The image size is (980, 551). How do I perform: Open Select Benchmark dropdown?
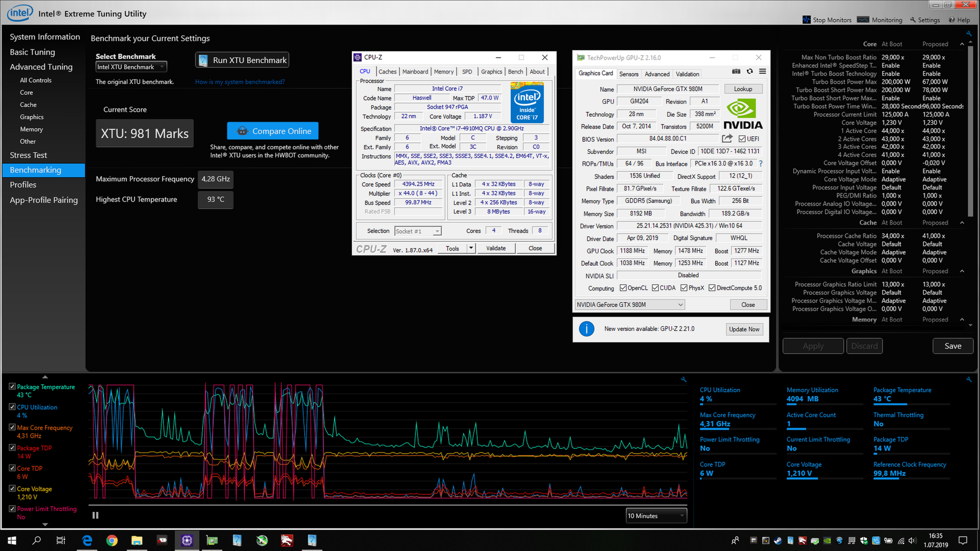[131, 67]
